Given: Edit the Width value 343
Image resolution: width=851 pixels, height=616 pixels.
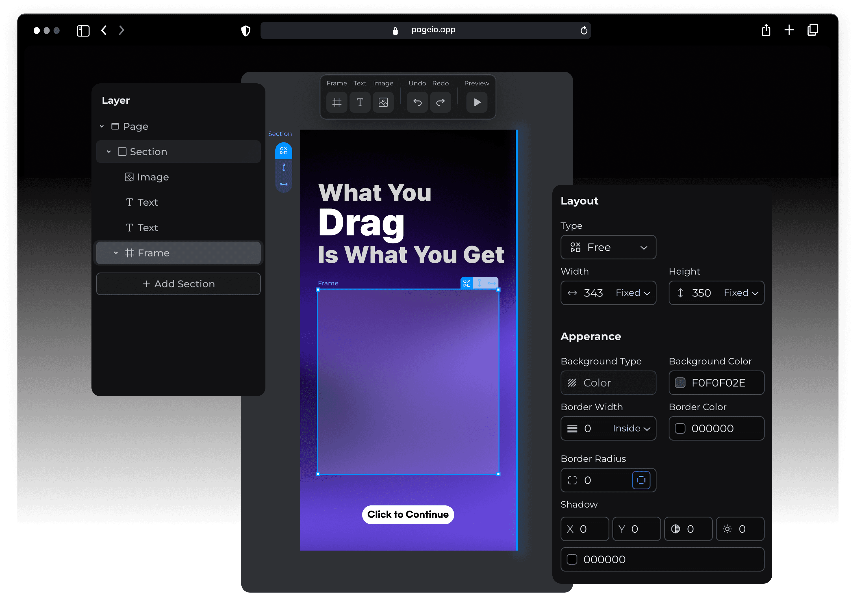Looking at the screenshot, I should 593,293.
